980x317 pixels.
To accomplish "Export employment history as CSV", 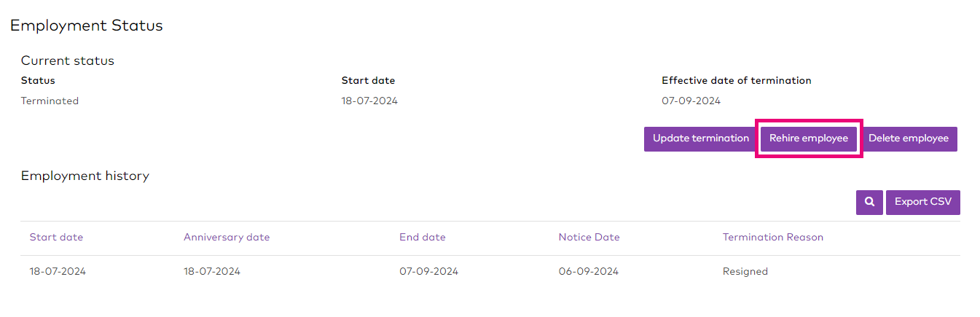I will click(x=922, y=203).
